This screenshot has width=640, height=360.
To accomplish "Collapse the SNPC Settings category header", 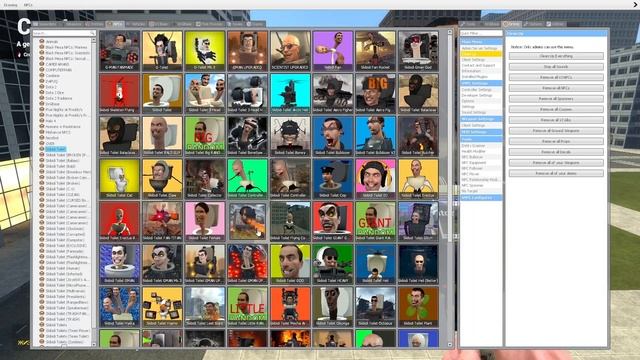I will click(x=481, y=83).
